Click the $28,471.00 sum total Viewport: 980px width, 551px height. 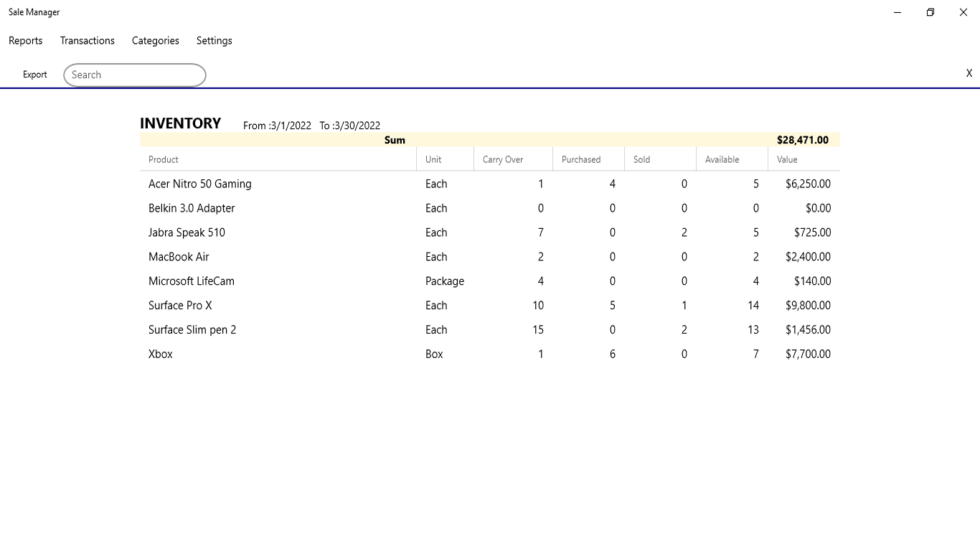pos(803,140)
